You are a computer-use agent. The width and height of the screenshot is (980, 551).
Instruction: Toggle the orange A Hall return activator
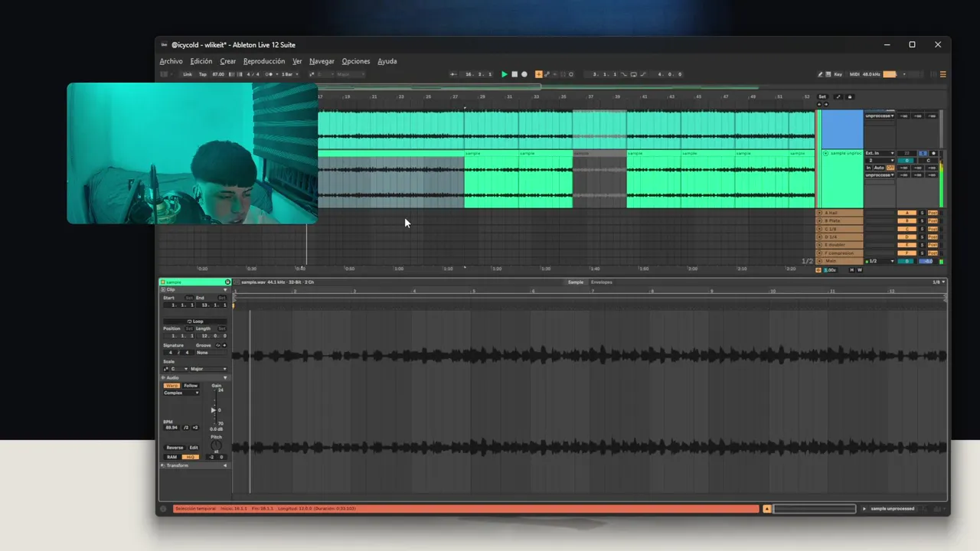(907, 213)
